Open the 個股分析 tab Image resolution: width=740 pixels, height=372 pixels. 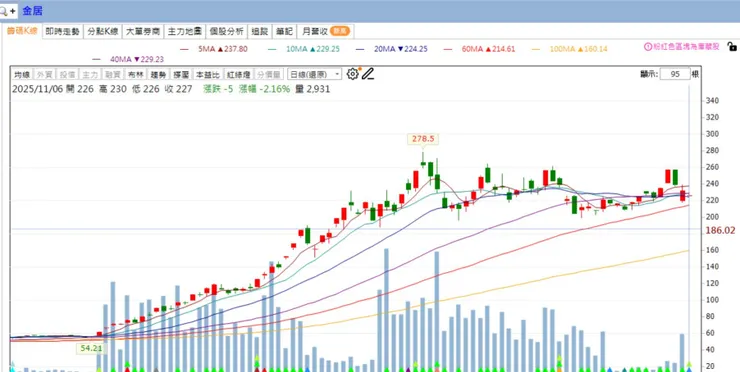[x=227, y=32]
